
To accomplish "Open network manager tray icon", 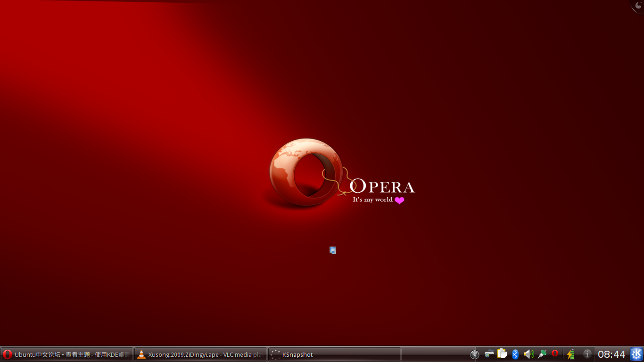I will pyautogui.click(x=489, y=354).
